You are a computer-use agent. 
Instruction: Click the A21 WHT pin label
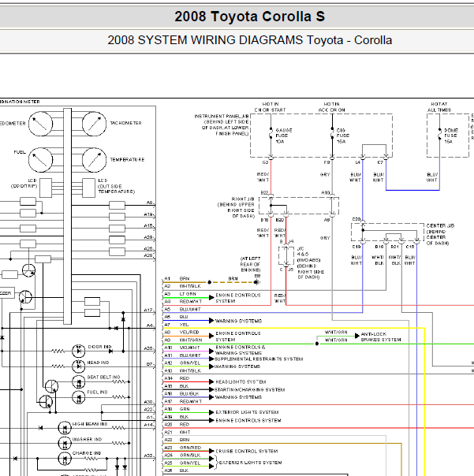[x=177, y=433]
